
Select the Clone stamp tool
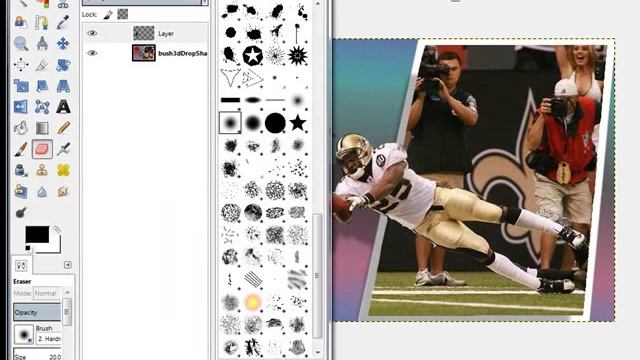tap(42, 170)
